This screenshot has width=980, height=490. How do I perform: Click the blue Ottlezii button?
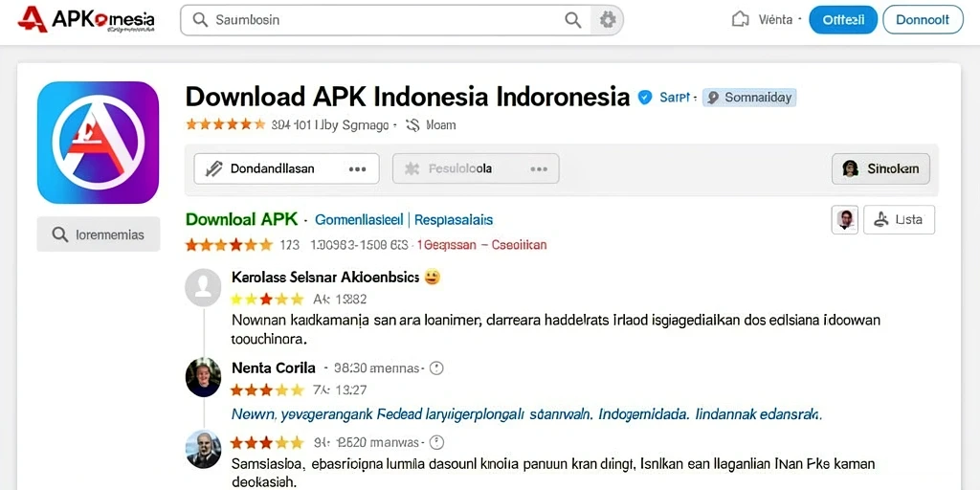843,19
